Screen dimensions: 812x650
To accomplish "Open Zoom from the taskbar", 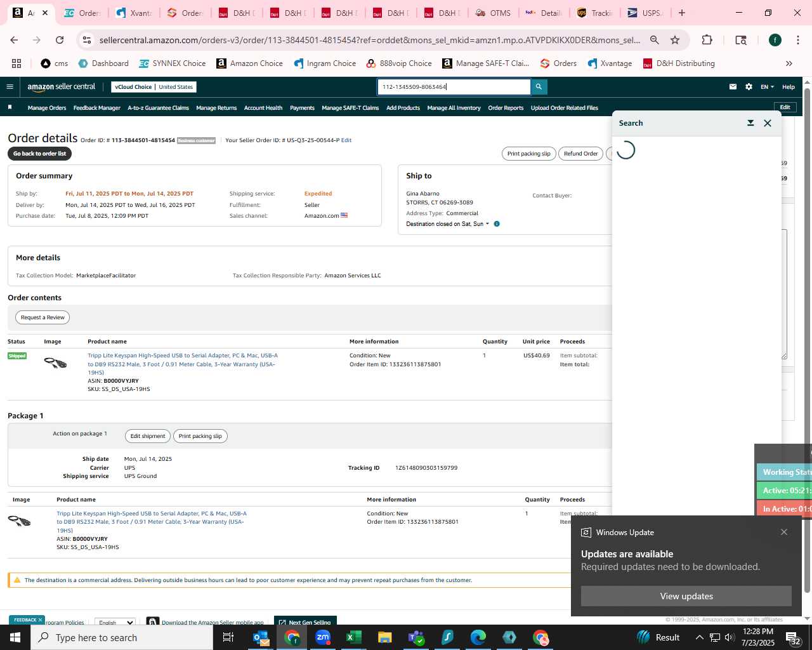I will [x=323, y=637].
